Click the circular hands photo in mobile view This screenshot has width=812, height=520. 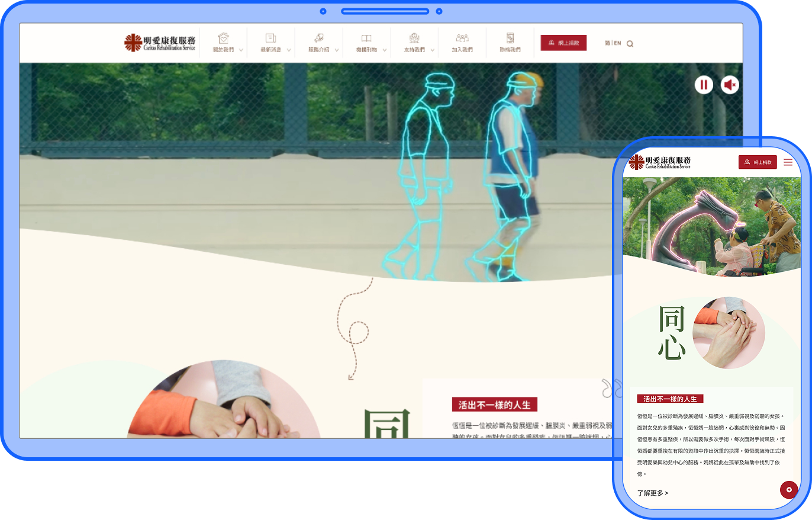(x=729, y=333)
